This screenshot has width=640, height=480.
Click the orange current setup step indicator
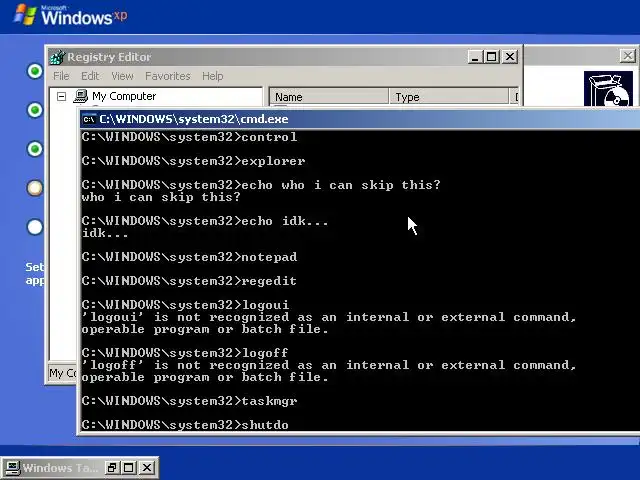[35, 188]
